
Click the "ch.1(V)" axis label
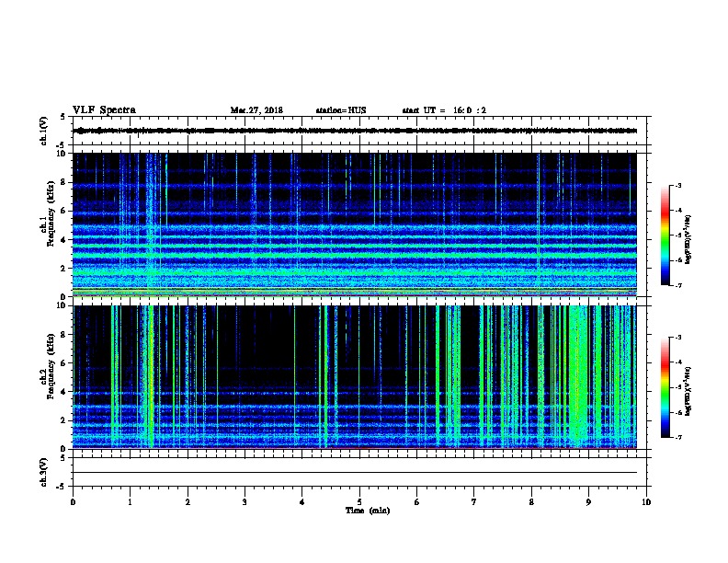44,131
